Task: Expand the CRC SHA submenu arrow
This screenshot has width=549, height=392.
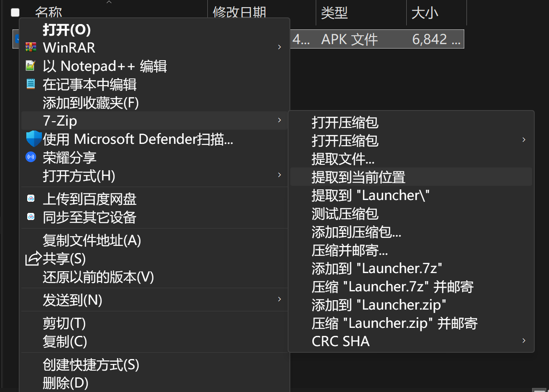Action: (x=524, y=341)
